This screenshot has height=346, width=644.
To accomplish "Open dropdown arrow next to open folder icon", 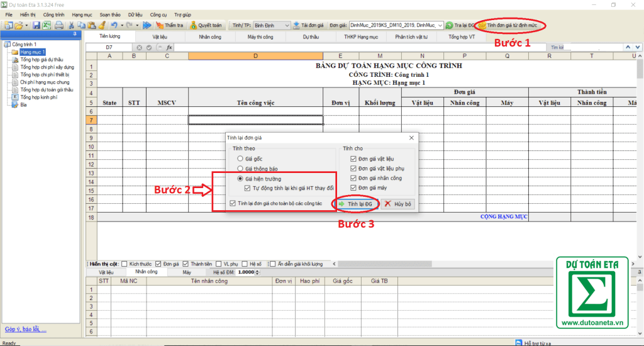I will coord(26,25).
